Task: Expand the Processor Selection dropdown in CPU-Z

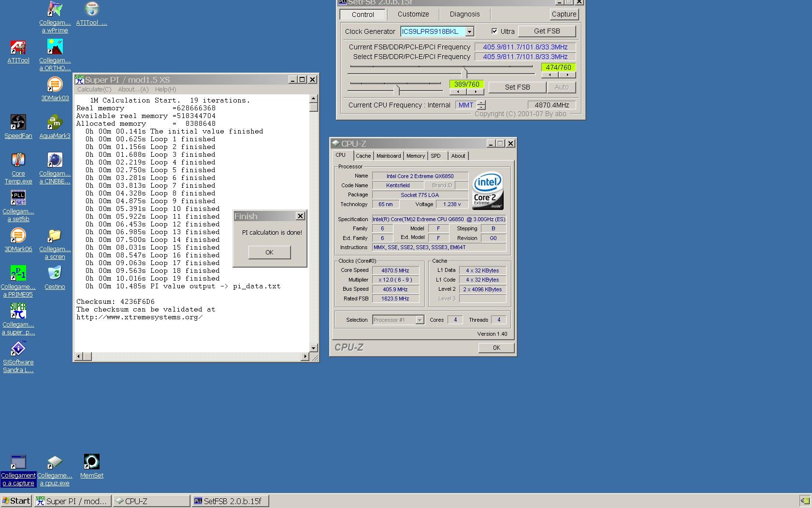Action: (x=420, y=320)
